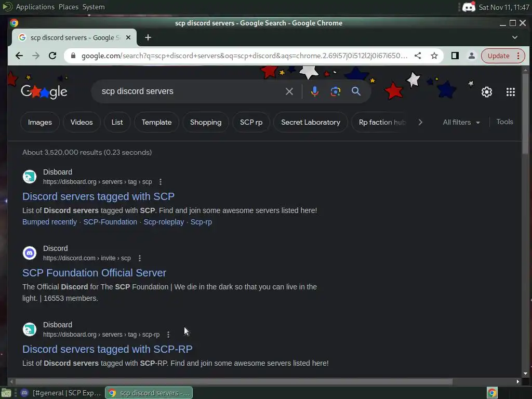The image size is (532, 399).
Task: Open options for the disboard scp-rp result
Action: coord(168,335)
